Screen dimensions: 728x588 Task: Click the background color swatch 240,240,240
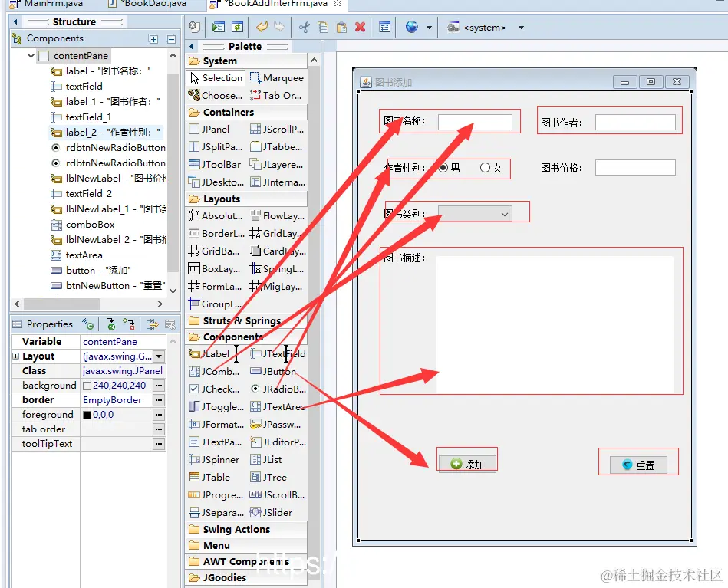coord(87,386)
